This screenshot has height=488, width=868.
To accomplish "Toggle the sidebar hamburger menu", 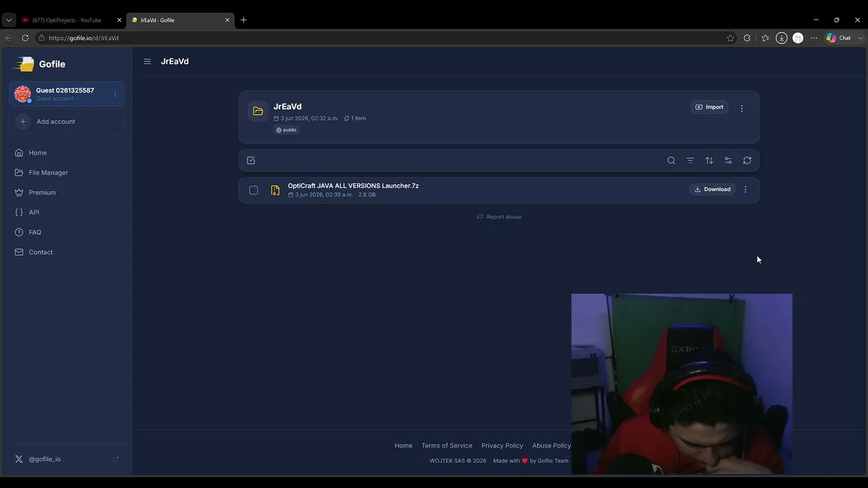I will pyautogui.click(x=147, y=62).
